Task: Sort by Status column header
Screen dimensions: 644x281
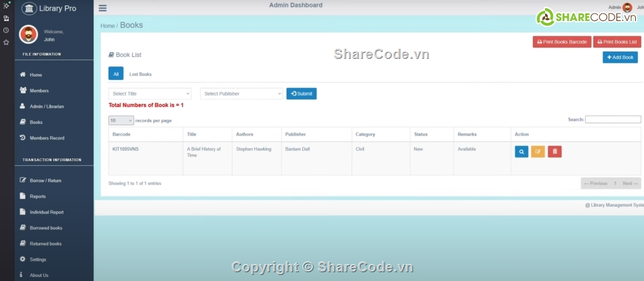Action: tap(432, 135)
